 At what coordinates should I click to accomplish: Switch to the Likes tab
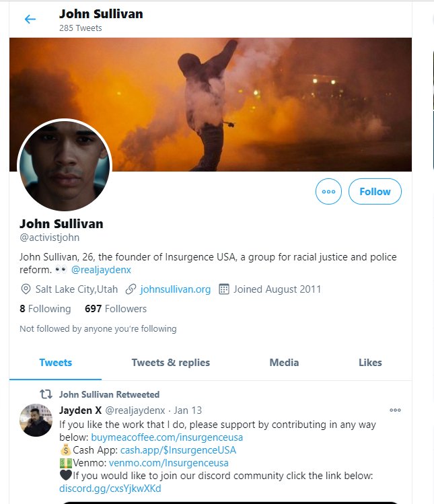370,363
